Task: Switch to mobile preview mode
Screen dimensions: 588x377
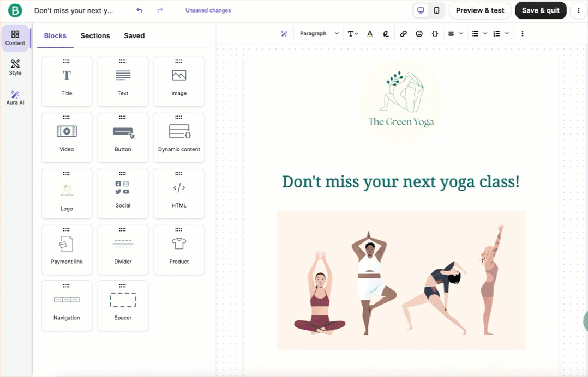Action: [436, 10]
